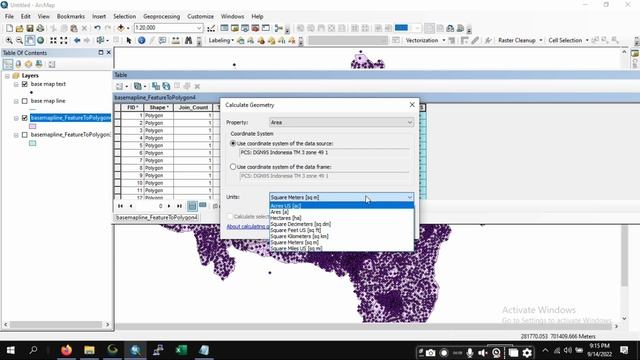Click the Measure ruler tool

[176, 40]
